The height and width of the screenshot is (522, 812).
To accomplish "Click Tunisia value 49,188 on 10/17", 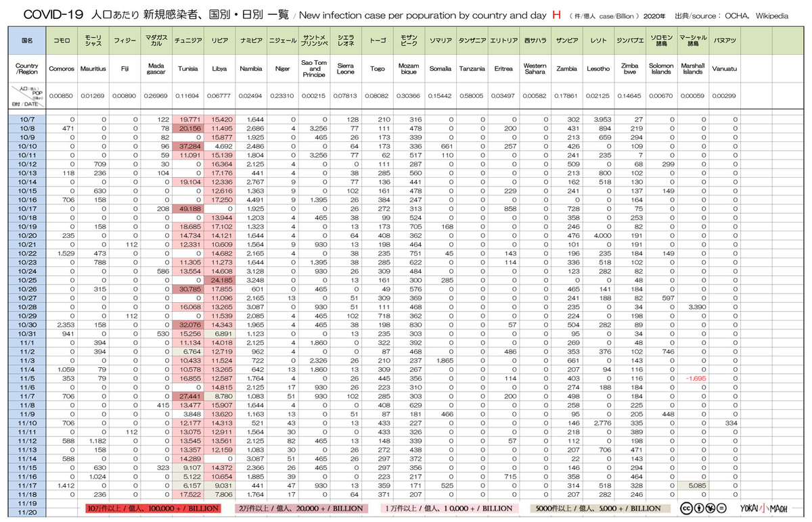I will pos(191,209).
